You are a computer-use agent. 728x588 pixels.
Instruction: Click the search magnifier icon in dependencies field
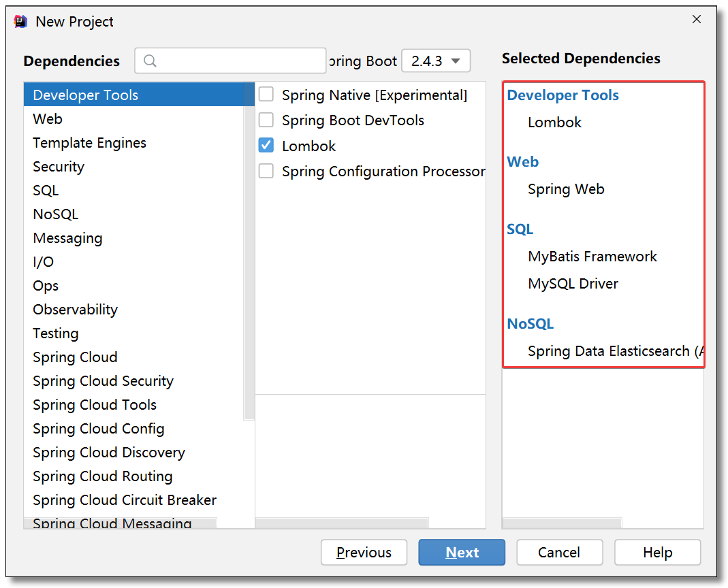pyautogui.click(x=150, y=61)
